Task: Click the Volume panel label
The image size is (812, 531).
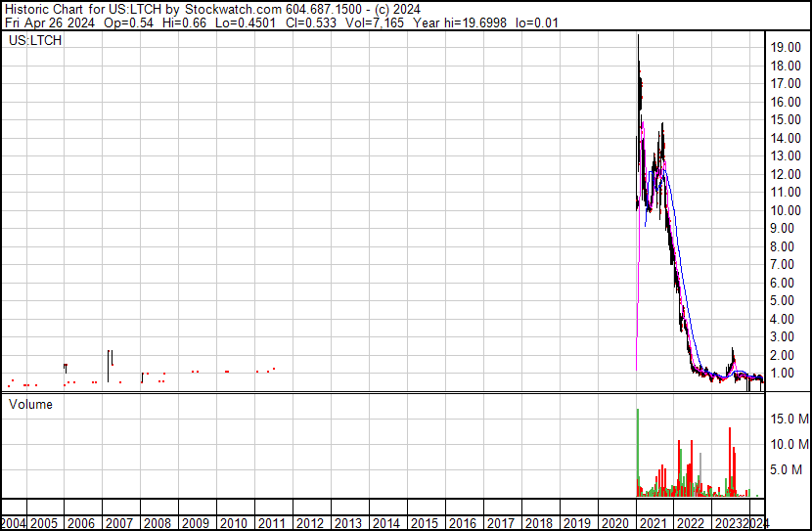Action: [30, 404]
